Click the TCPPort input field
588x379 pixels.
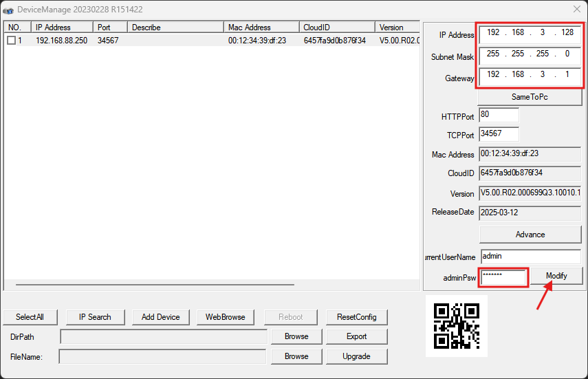pyautogui.click(x=499, y=134)
